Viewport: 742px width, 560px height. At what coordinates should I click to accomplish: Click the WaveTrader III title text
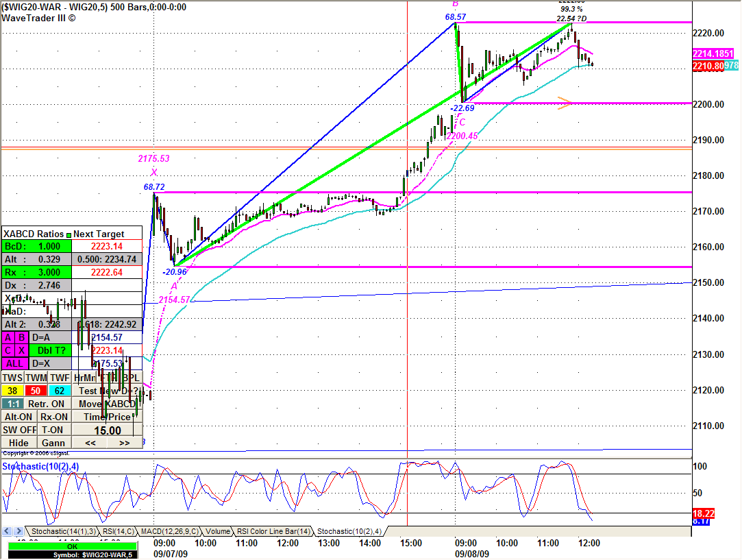(38, 18)
